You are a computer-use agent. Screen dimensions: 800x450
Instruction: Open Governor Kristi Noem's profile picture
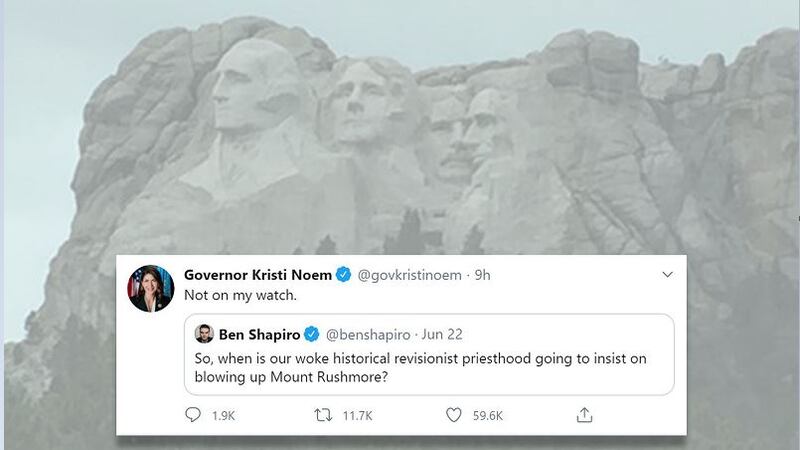click(152, 290)
